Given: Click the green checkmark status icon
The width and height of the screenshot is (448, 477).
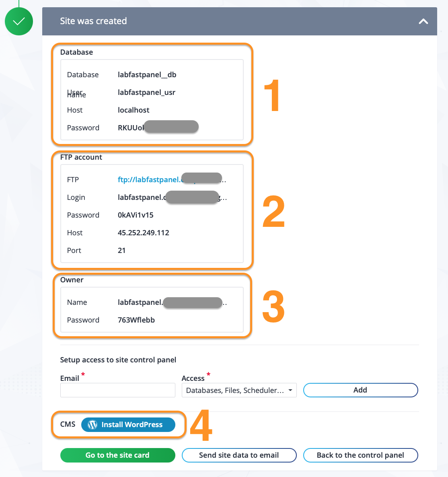Looking at the screenshot, I should click(19, 21).
